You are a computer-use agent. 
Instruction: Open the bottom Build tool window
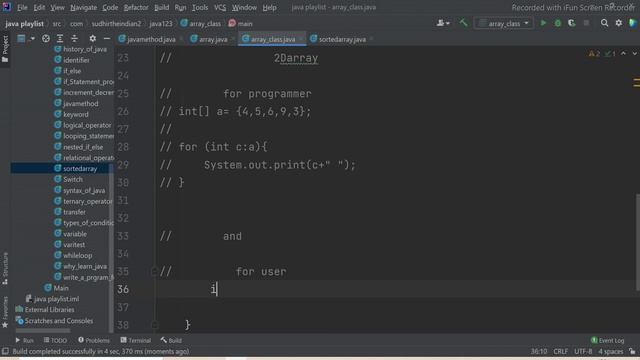171,340
